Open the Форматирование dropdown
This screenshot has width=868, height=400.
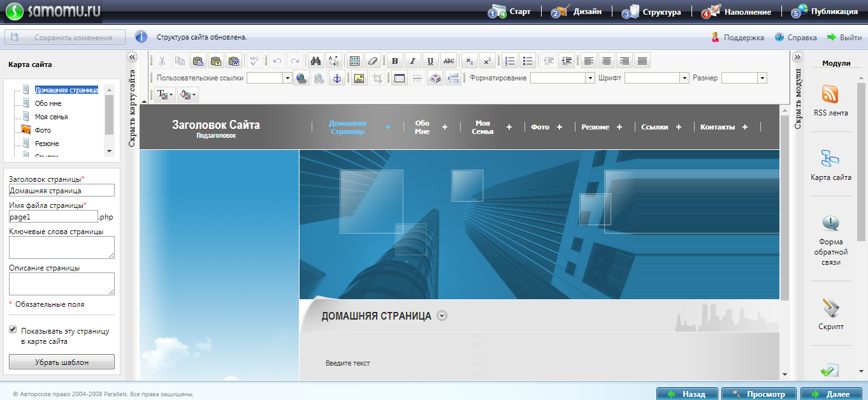point(590,78)
